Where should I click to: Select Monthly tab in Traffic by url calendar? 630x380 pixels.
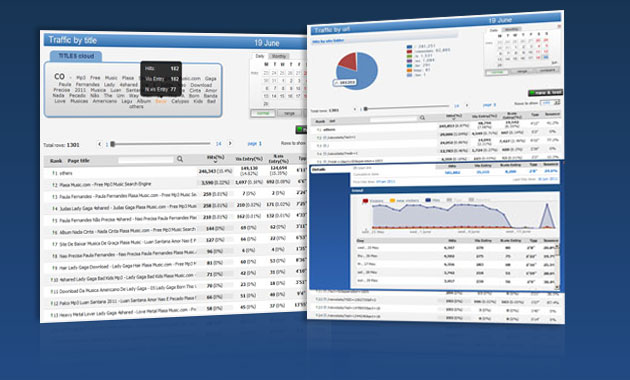[x=511, y=29]
